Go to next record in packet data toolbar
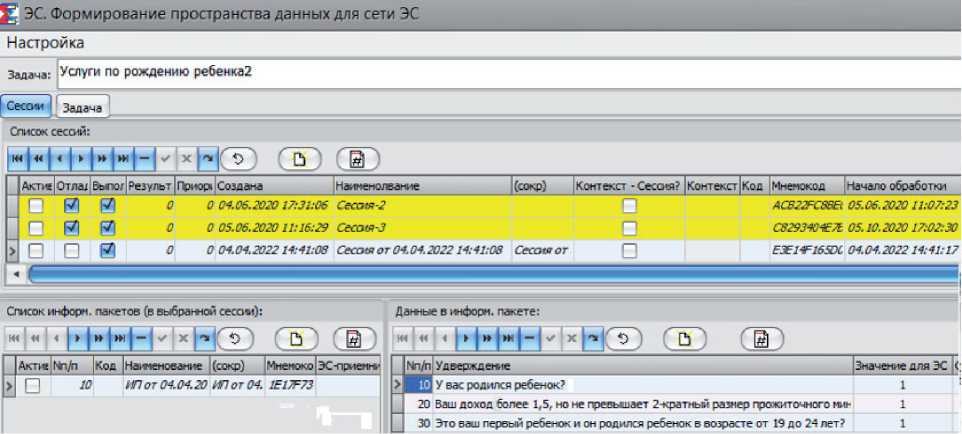The height and width of the screenshot is (434, 962). (x=466, y=338)
